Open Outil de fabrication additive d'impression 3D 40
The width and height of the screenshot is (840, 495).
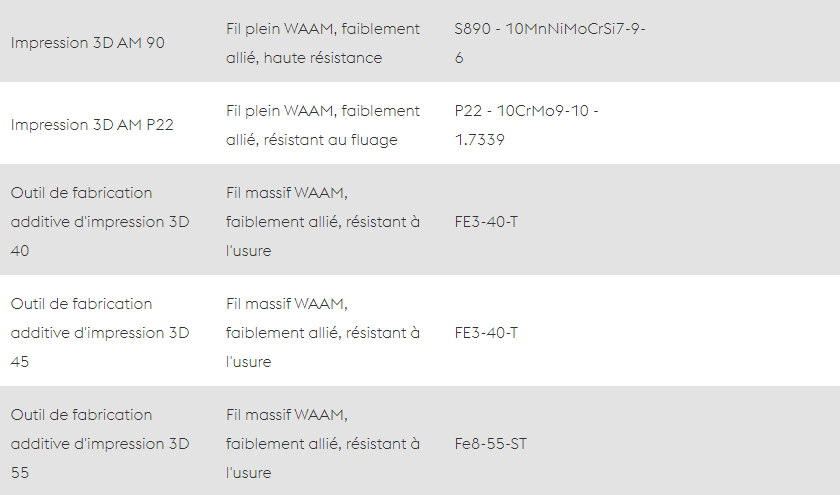(100, 222)
